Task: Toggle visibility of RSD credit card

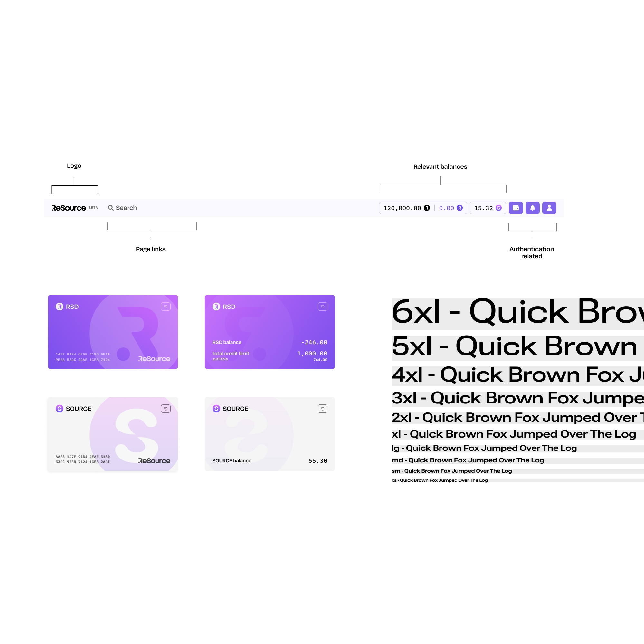Action: (x=165, y=307)
